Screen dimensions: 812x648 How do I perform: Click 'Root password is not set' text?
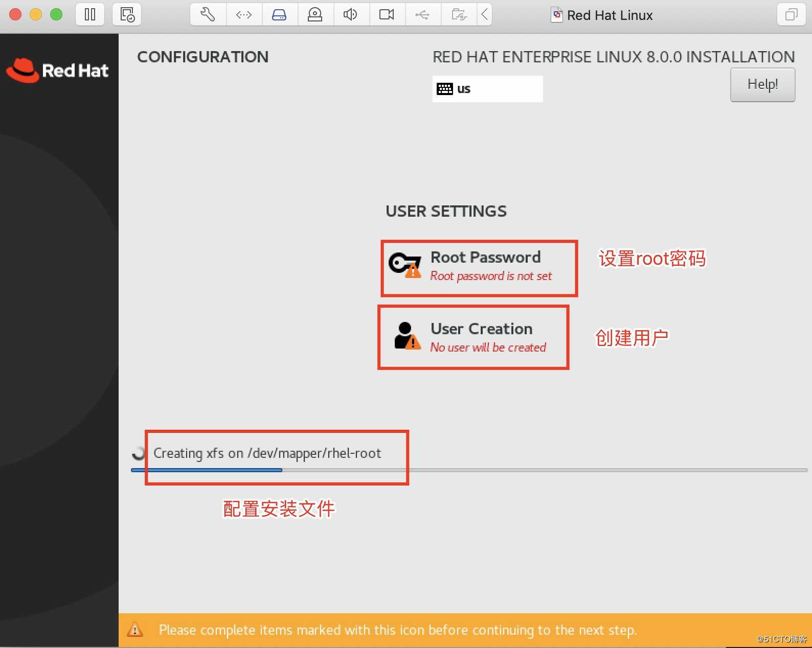click(x=491, y=276)
